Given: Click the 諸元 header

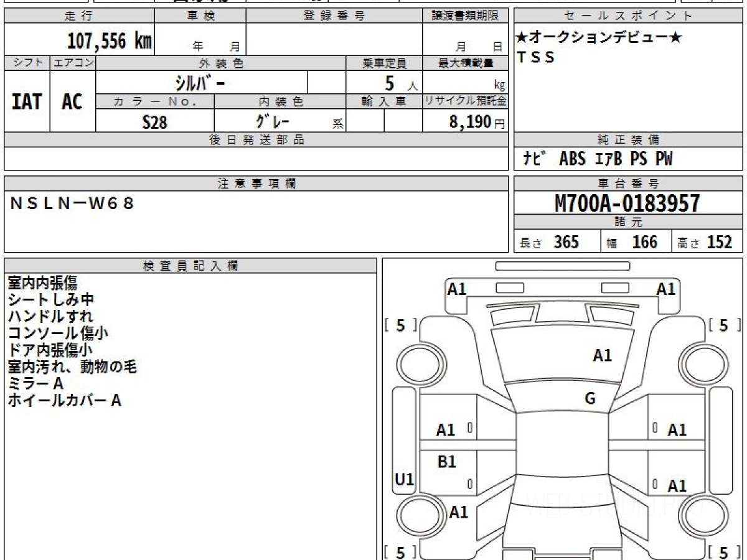Looking at the screenshot, I should click(629, 222).
